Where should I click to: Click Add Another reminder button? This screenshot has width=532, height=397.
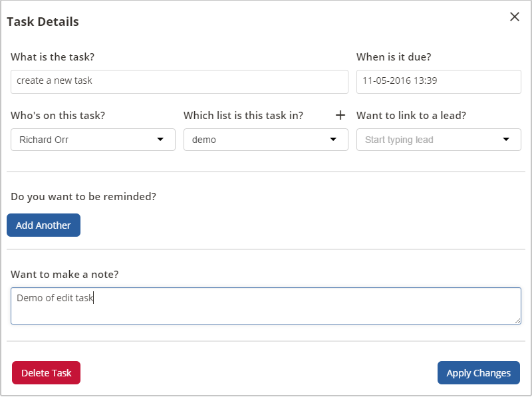pos(43,225)
